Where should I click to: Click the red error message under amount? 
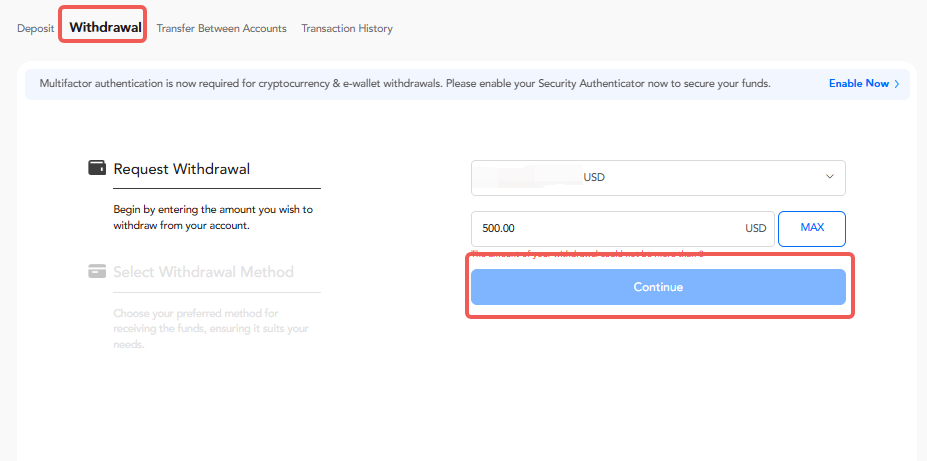pyautogui.click(x=587, y=255)
